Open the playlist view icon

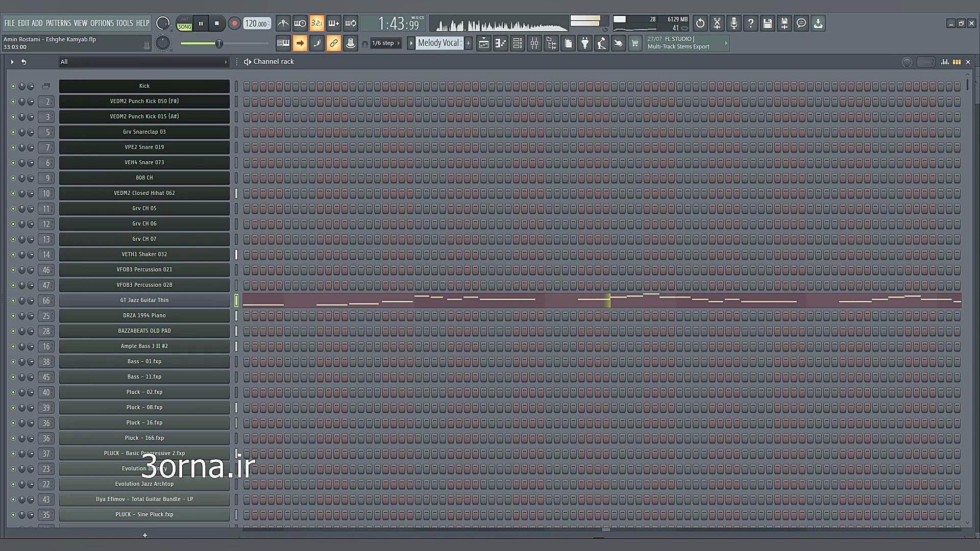click(484, 43)
